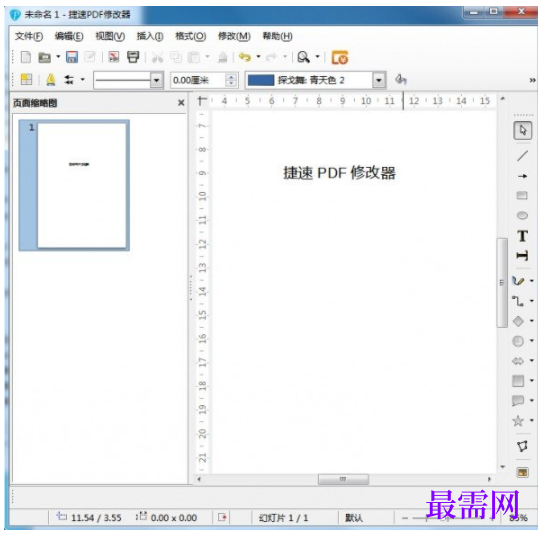The width and height of the screenshot is (538, 536).
Task: Expand the undo history dropdown arrow
Action: click(x=258, y=56)
